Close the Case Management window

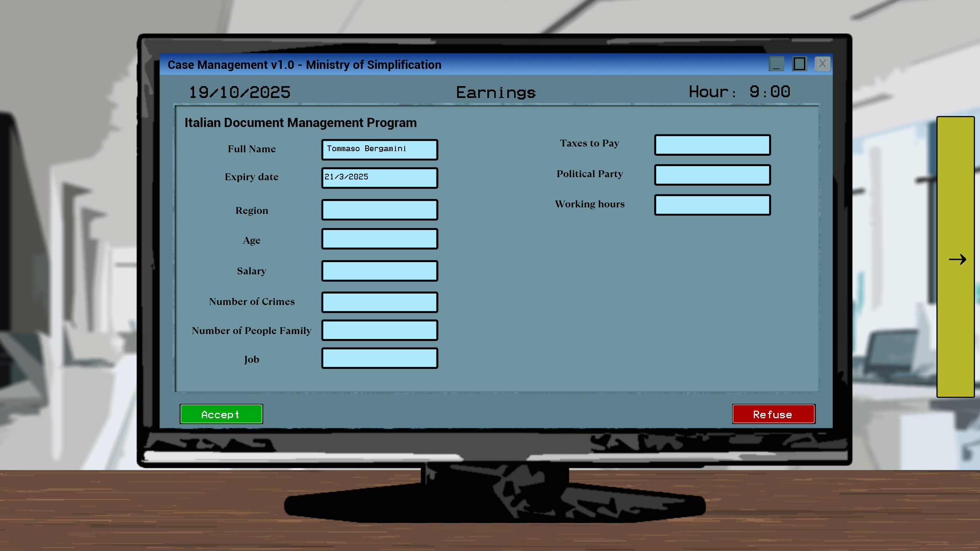(822, 64)
